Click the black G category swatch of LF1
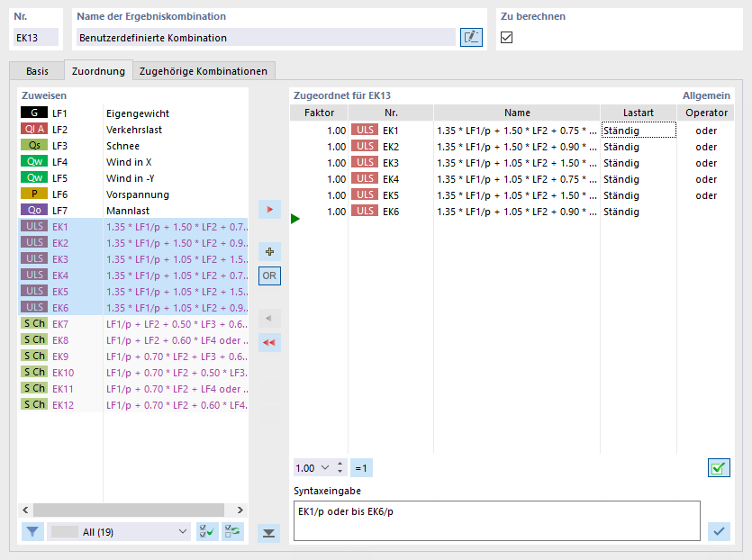 pyautogui.click(x=34, y=113)
